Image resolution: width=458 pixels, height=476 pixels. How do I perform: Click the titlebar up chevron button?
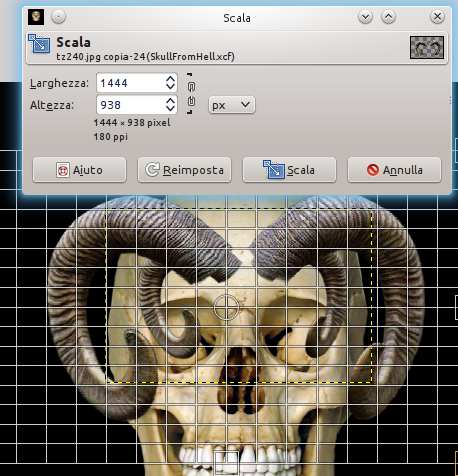tap(388, 17)
